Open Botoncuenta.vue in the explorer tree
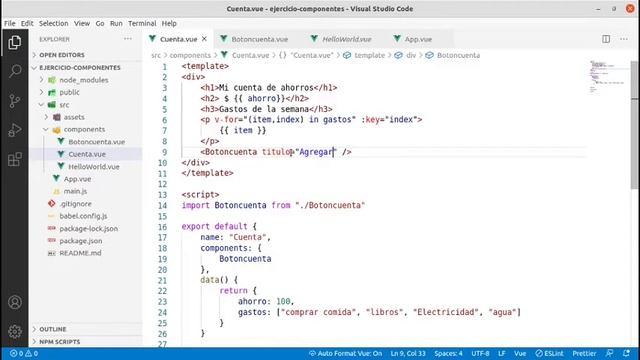Screen dimensions: 640x360 (x=96, y=142)
